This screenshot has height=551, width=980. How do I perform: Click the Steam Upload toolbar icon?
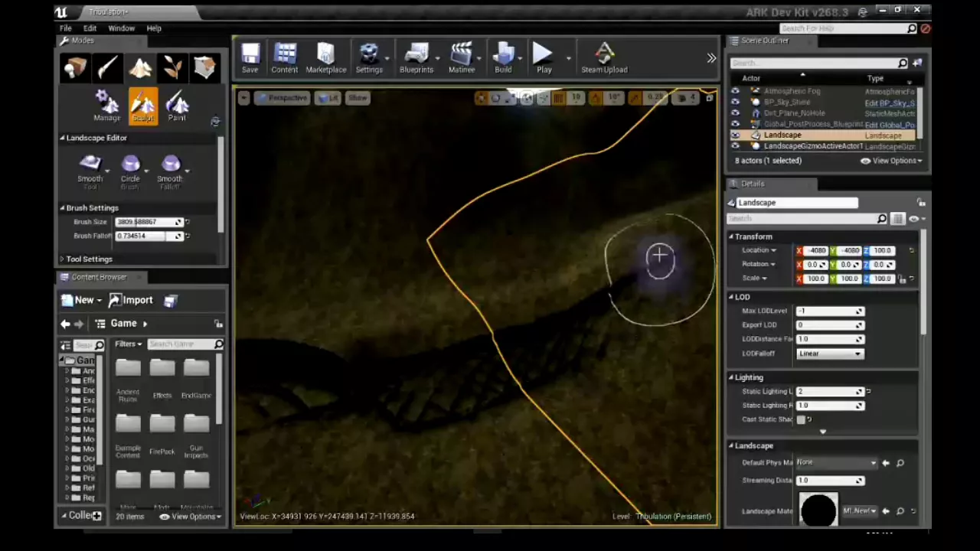604,59
